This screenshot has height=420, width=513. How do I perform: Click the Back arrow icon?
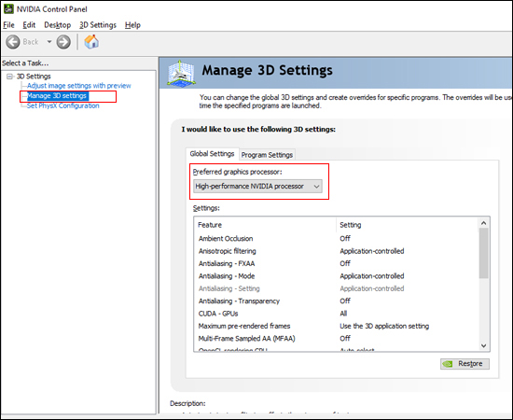tap(13, 42)
